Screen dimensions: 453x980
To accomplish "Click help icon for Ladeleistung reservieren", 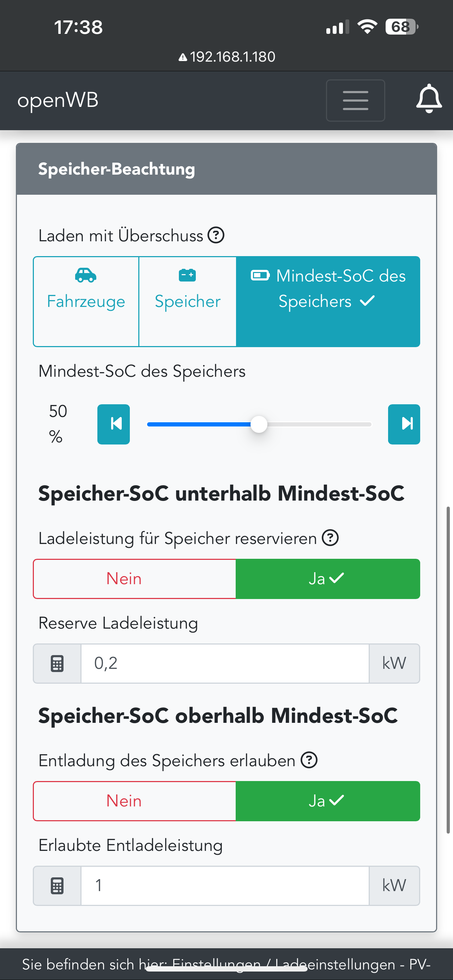I will (x=330, y=538).
